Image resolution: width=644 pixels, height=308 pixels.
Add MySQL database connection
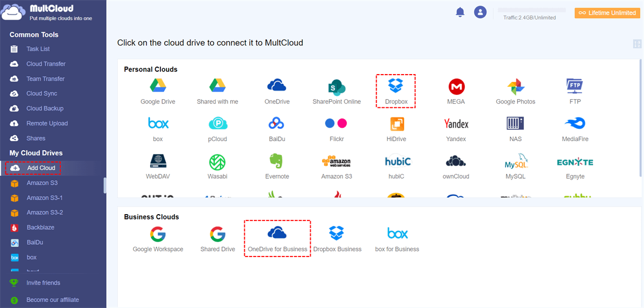515,167
